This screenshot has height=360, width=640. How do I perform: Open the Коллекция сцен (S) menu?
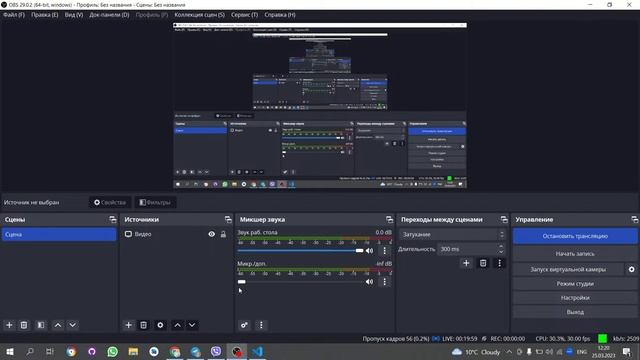click(x=200, y=15)
